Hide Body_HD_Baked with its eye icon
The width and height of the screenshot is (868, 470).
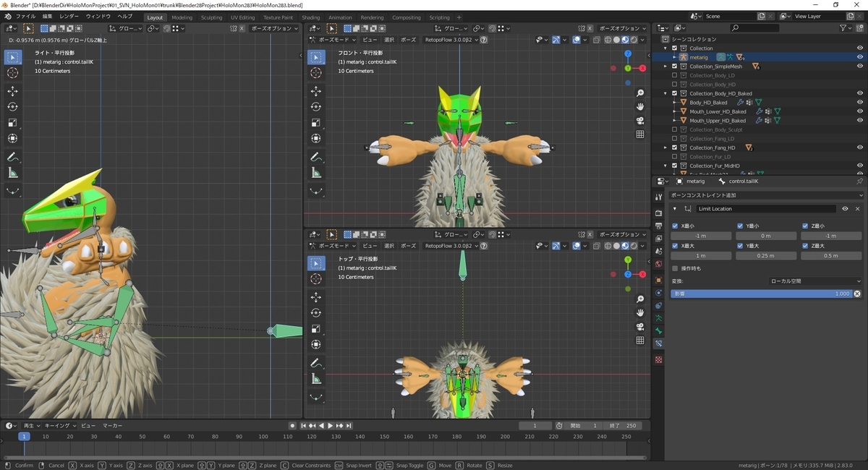(860, 103)
